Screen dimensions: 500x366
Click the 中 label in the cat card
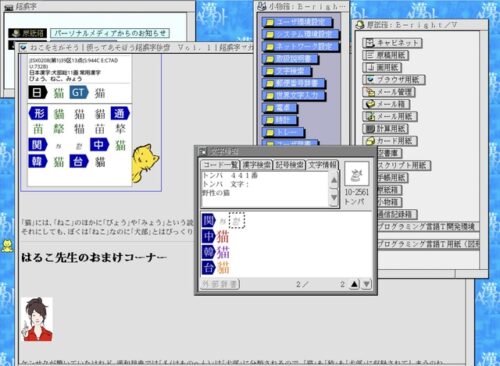tap(99, 145)
